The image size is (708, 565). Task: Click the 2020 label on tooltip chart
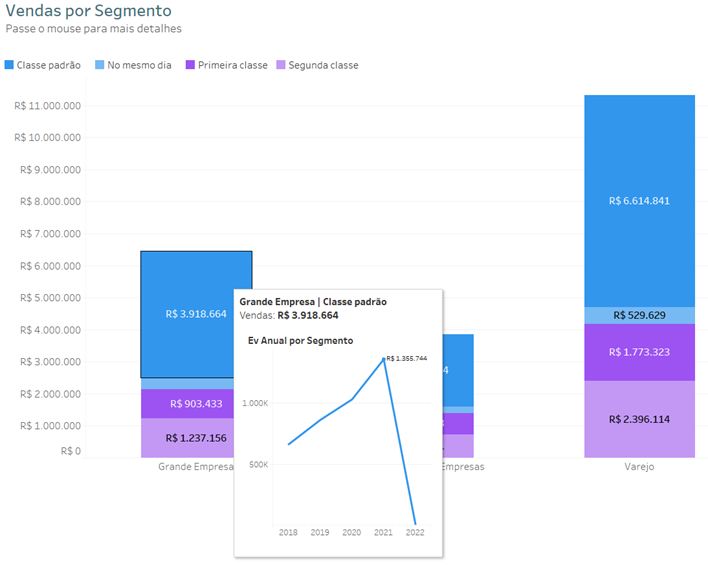pos(351,532)
